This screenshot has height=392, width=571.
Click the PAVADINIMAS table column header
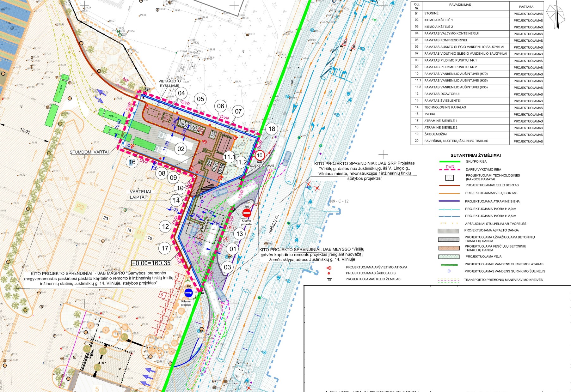[460, 5]
